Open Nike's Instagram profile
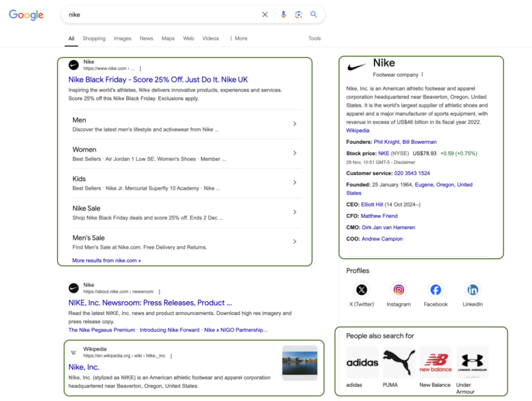Screen dimensions: 532x401 [x=398, y=290]
